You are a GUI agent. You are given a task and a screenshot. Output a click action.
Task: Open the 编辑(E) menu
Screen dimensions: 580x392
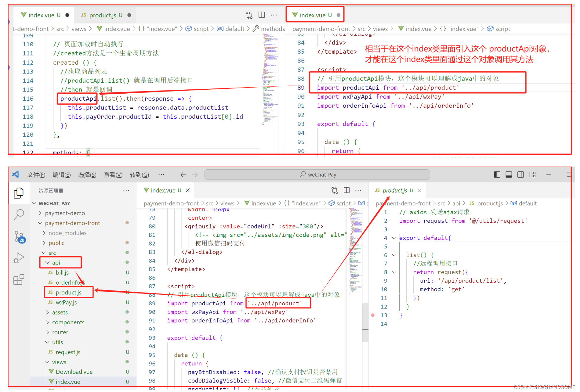coord(62,174)
